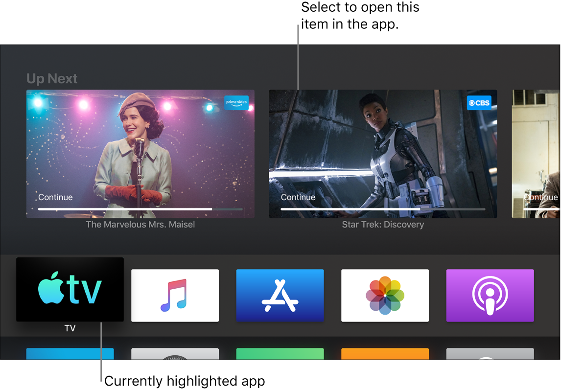Open the Podcasts app
561x392 pixels.
(490, 296)
